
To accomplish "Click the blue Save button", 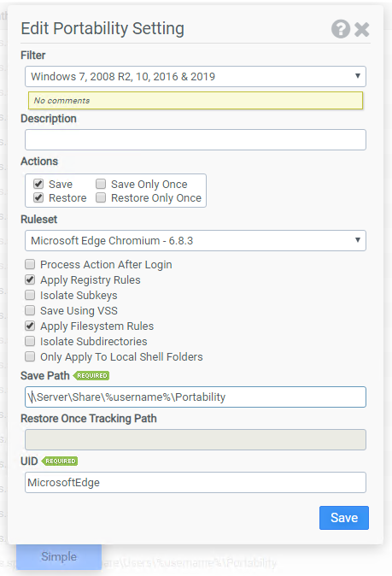I will tap(344, 518).
